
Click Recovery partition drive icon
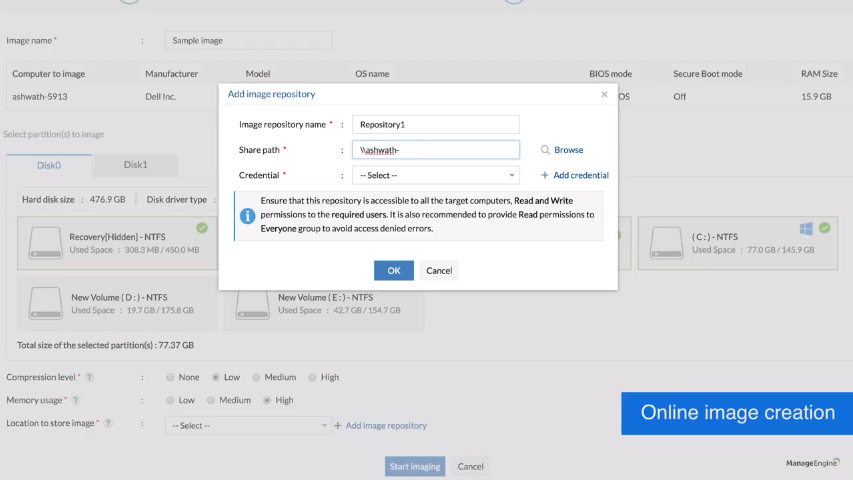pos(45,242)
